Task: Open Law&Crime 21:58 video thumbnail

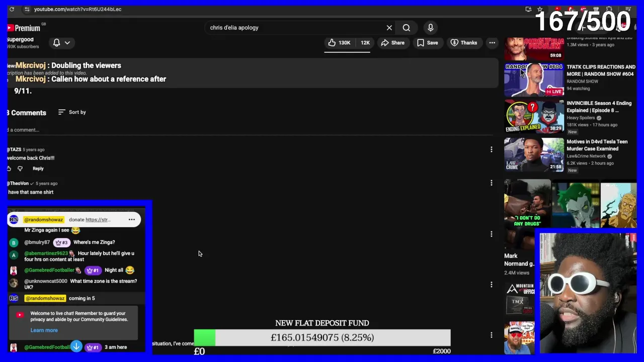Action: click(x=534, y=155)
